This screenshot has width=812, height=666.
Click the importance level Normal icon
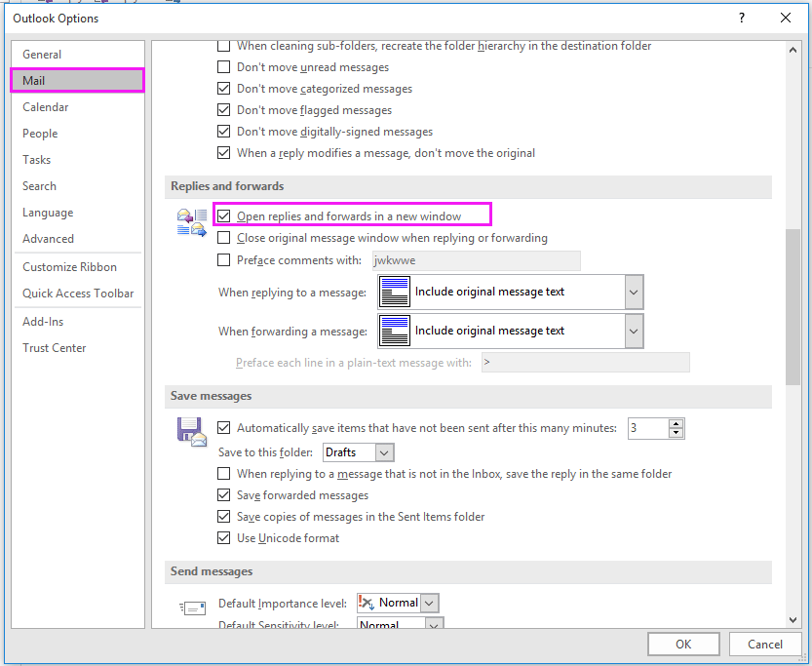click(367, 603)
